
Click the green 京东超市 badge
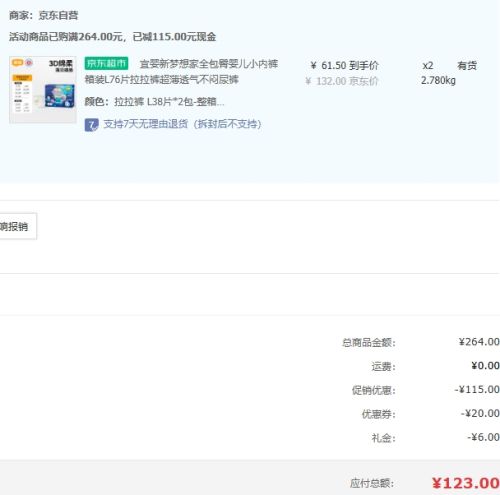click(x=106, y=63)
